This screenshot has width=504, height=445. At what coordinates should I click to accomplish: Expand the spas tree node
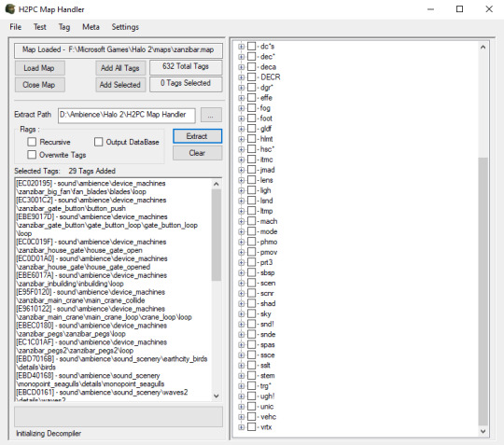[241, 345]
